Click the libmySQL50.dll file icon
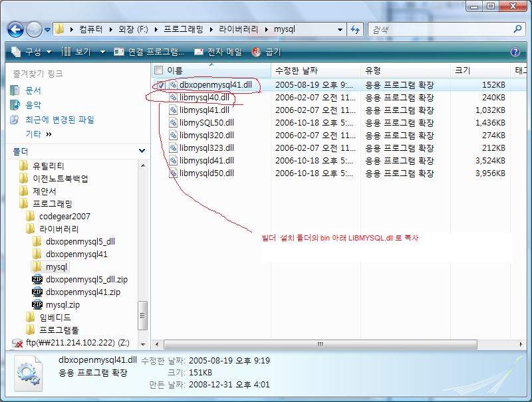Viewport: 532px width, 402px height. pos(173,123)
